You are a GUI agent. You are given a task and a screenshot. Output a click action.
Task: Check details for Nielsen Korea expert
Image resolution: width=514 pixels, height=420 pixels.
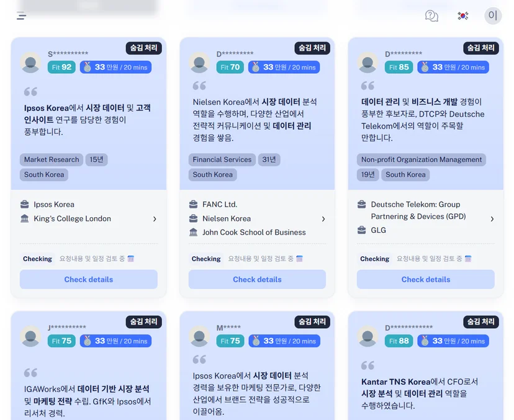pos(257,279)
